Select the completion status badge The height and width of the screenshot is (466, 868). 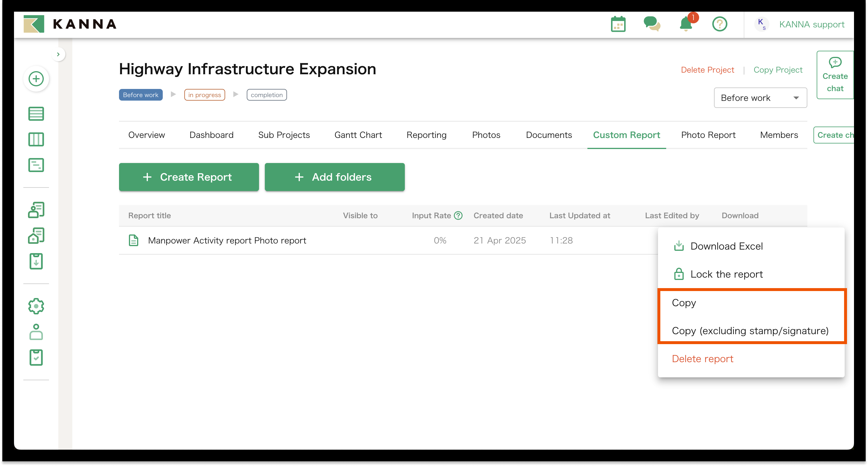coord(267,95)
